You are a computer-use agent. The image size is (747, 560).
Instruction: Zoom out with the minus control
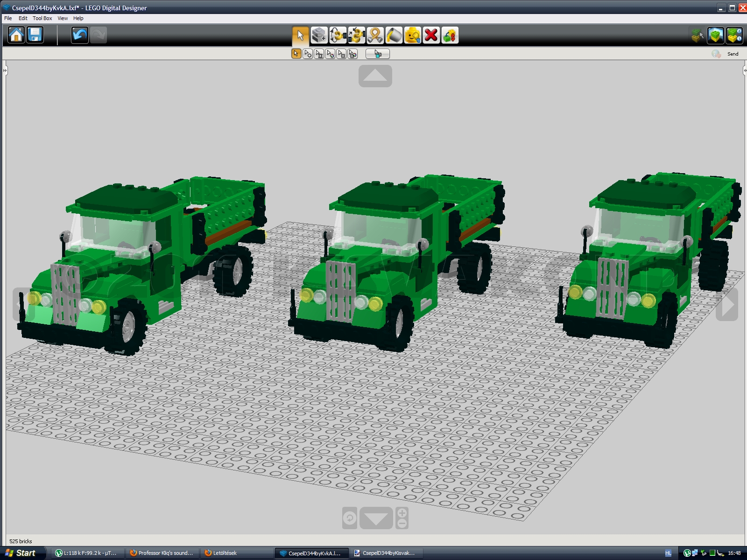point(402,524)
